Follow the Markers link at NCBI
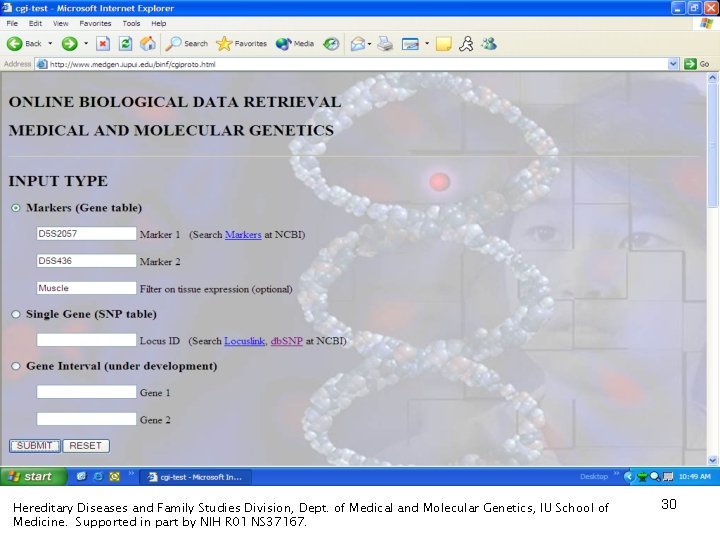Image resolution: width=720 pixels, height=540 pixels. click(243, 235)
